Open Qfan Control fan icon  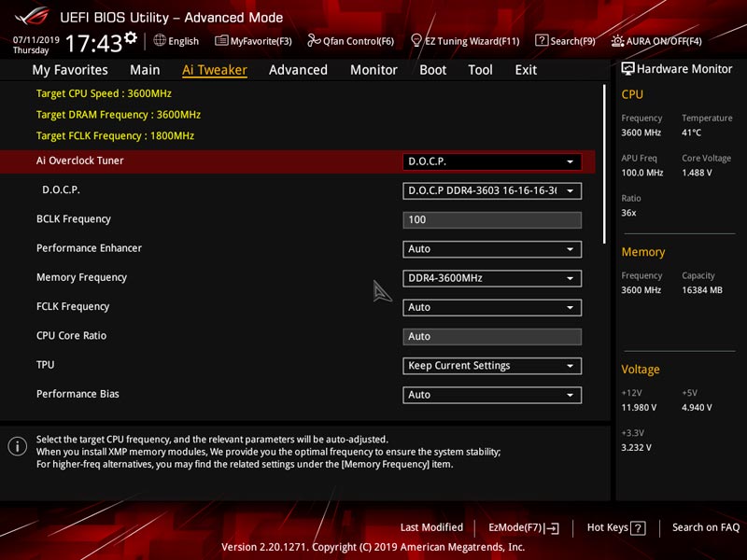pos(314,40)
